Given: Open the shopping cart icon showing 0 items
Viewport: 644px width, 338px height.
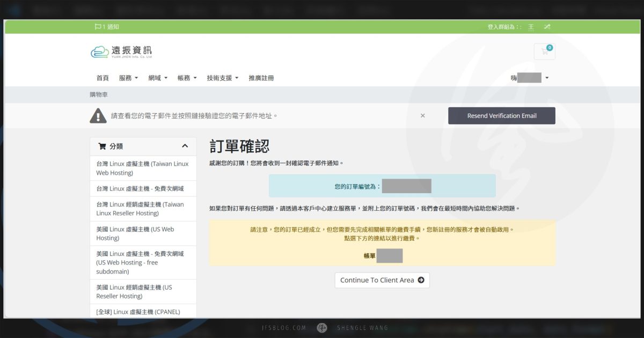Looking at the screenshot, I should click(x=544, y=50).
